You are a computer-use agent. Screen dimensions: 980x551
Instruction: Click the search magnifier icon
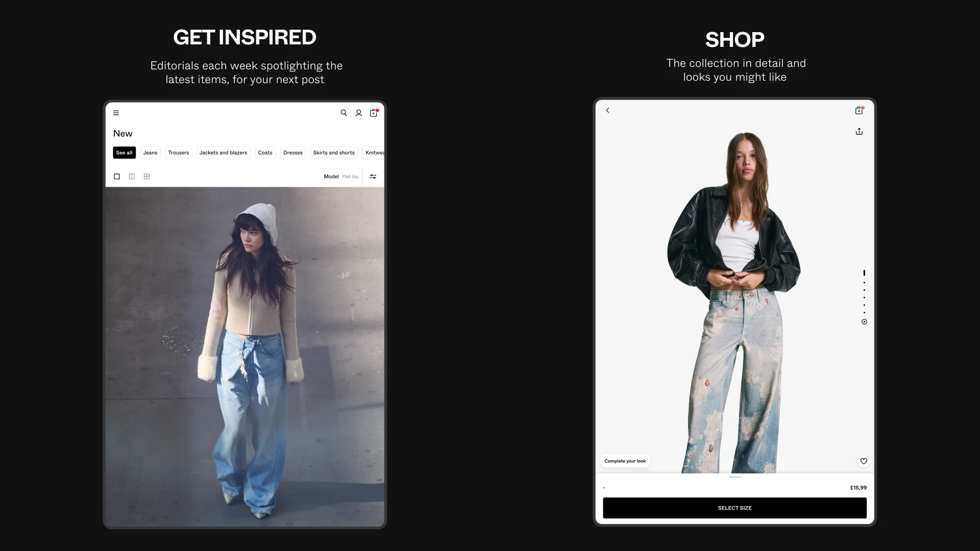click(x=344, y=113)
